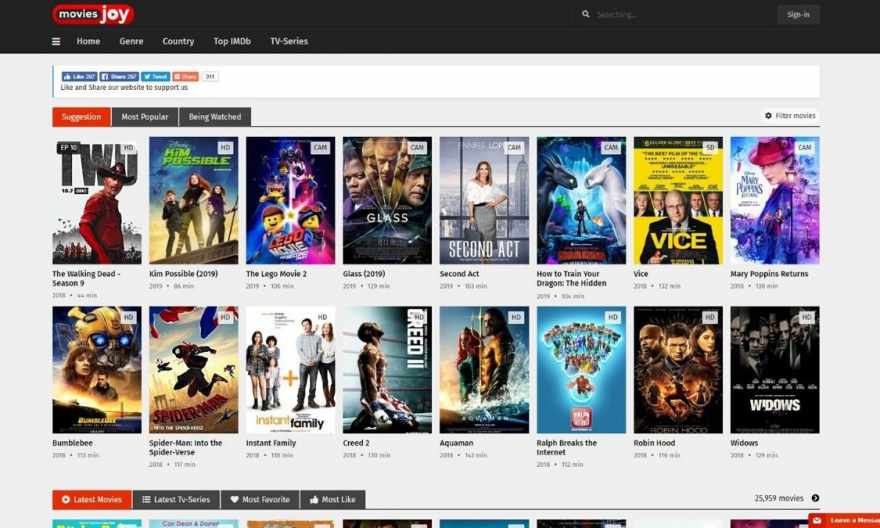Click the Widows title link
880x528 pixels.
[x=744, y=443]
